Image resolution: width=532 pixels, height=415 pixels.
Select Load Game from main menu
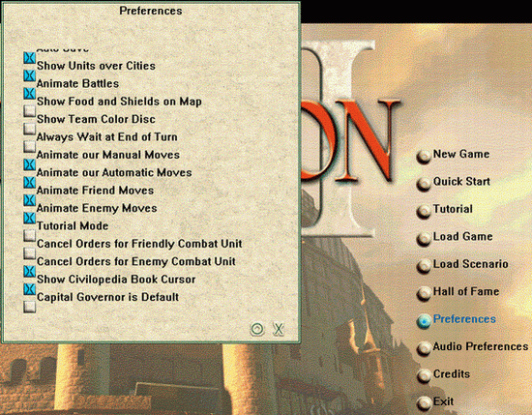[462, 236]
